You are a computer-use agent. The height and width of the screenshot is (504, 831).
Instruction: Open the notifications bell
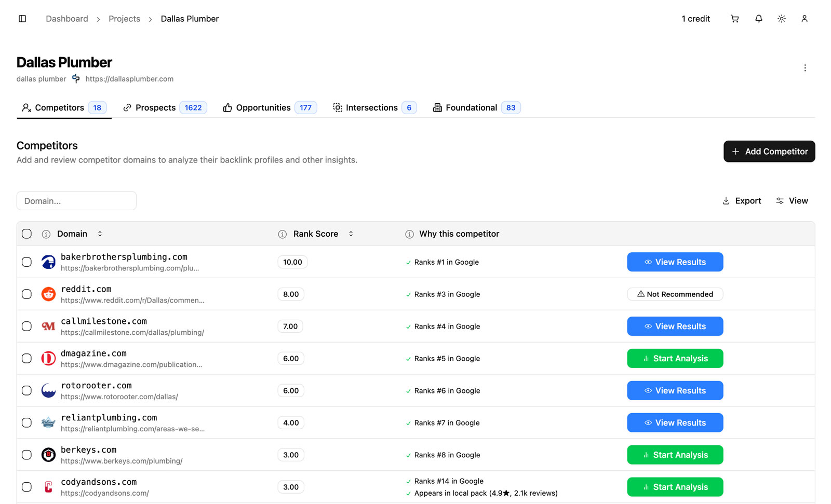coord(758,19)
